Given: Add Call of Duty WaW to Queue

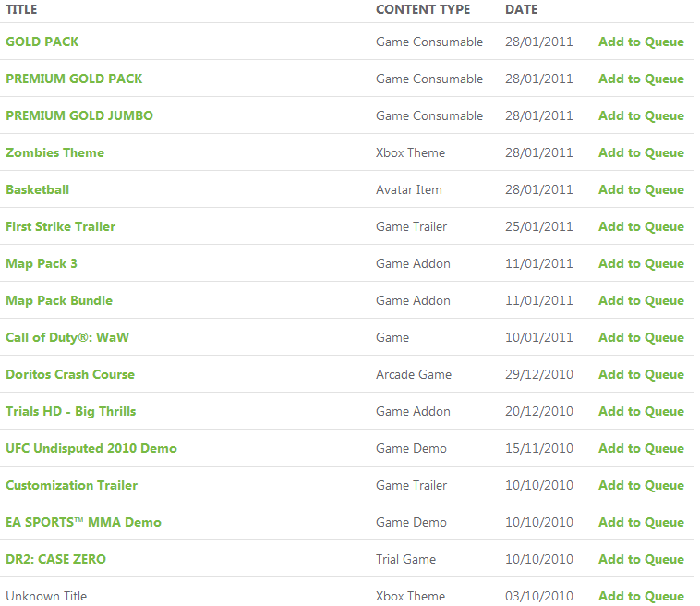Looking at the screenshot, I should click(641, 337).
